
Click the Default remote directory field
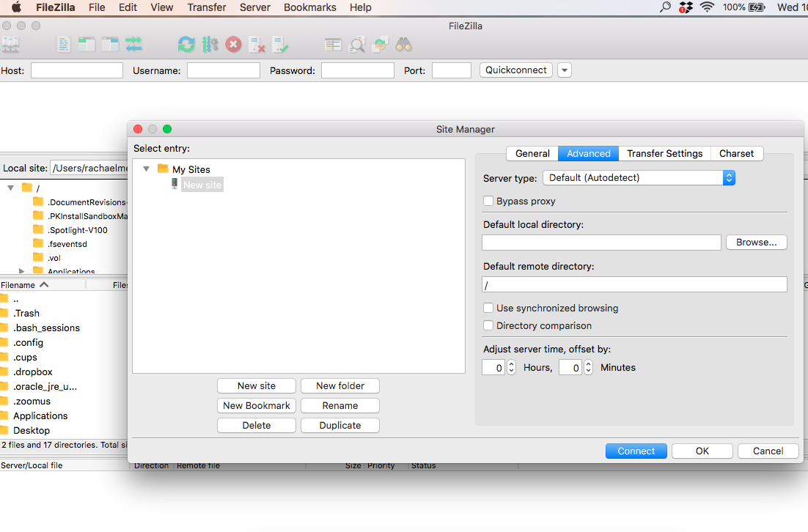(x=634, y=284)
